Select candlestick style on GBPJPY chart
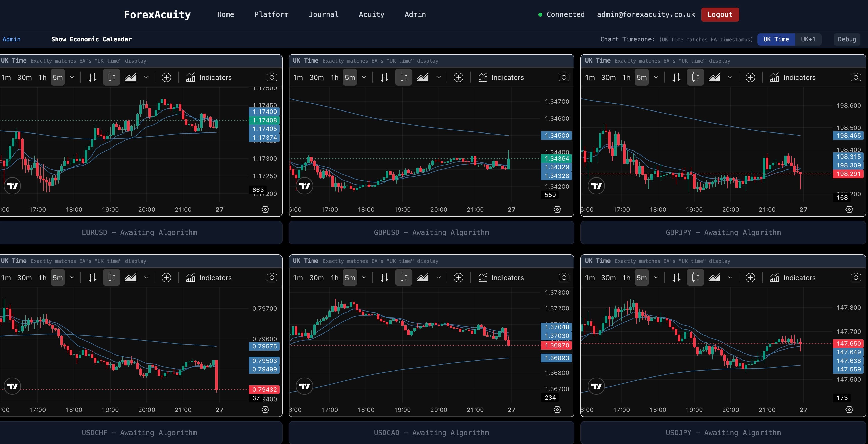This screenshot has height=444, width=868. 696,77
